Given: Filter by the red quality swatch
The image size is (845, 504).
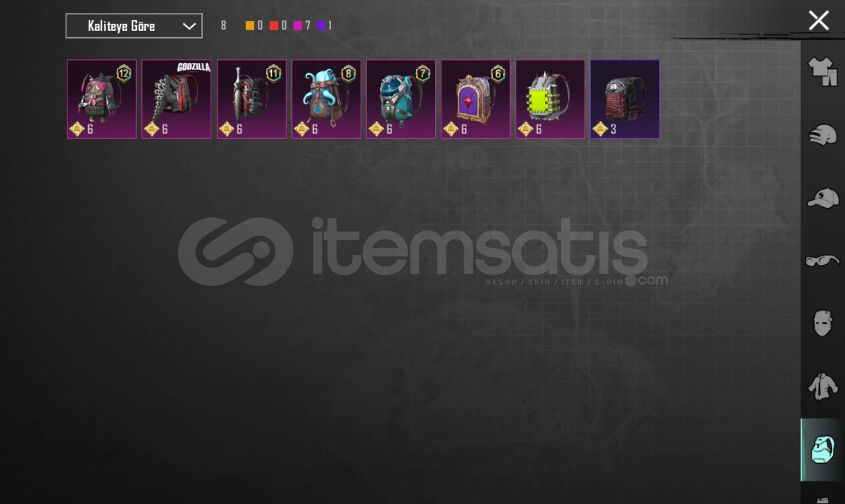Looking at the screenshot, I should click(274, 26).
